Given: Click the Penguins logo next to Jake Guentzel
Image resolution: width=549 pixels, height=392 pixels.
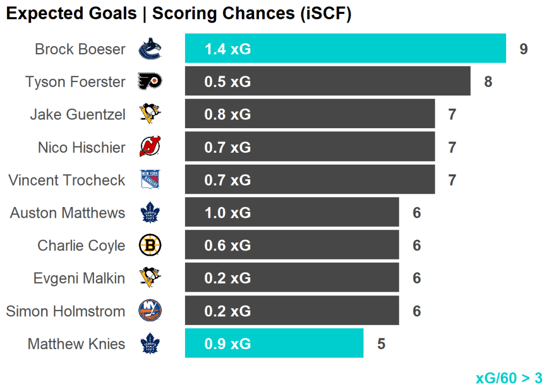Looking at the screenshot, I should pyautogui.click(x=150, y=115).
